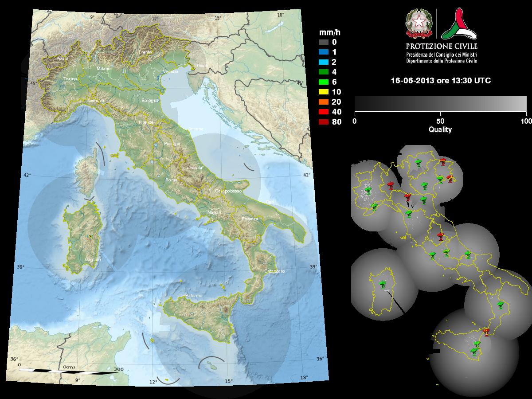
Task: Click the Napoli city label
Action: click(215, 212)
